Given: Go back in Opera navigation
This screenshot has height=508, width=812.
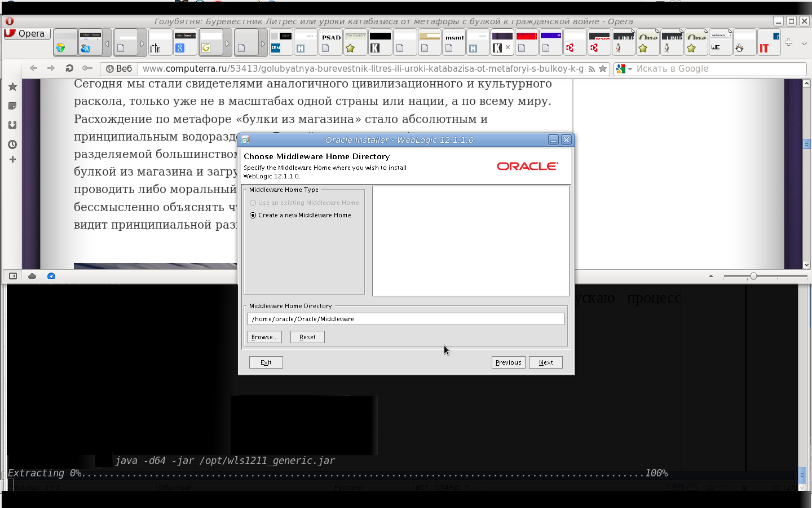Looking at the screenshot, I should tap(33, 68).
